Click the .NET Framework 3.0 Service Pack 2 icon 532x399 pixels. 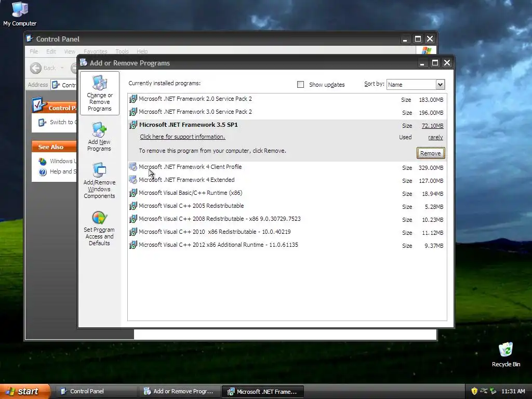133,112
